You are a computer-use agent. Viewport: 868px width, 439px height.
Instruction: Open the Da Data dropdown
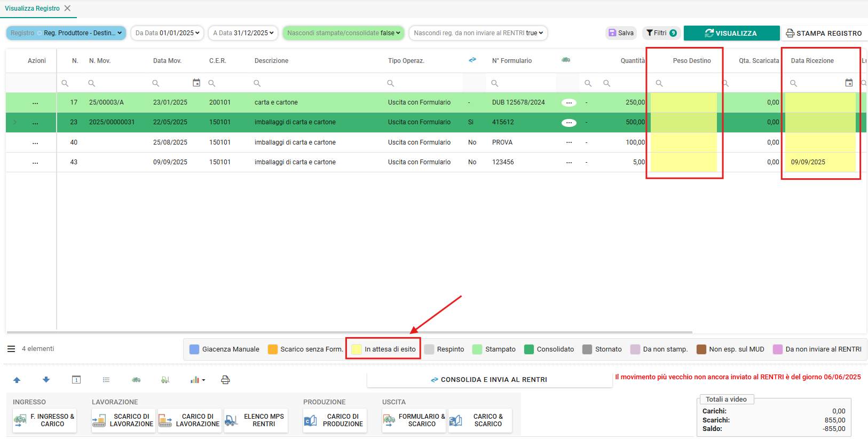click(167, 33)
